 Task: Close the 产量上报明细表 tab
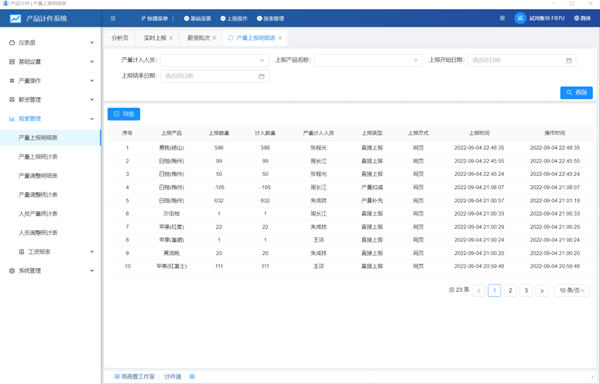(x=280, y=38)
